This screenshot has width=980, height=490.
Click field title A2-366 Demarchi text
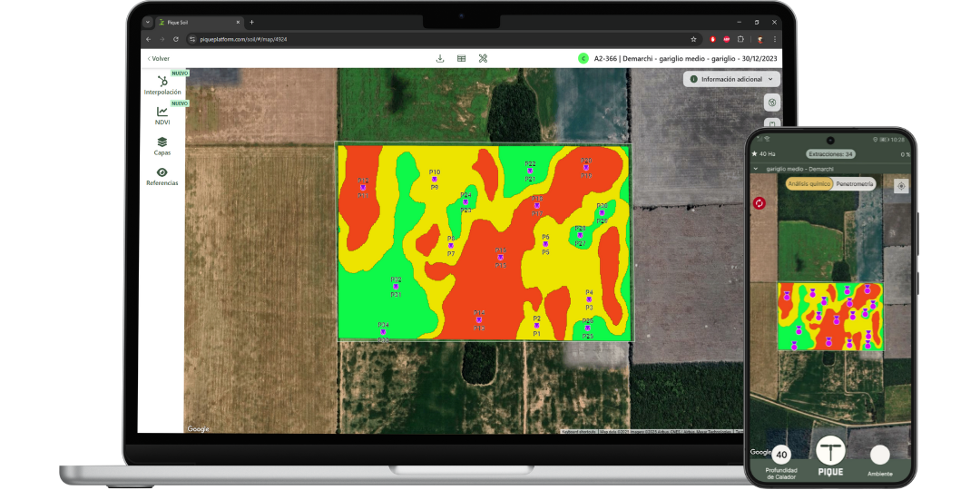coord(686,59)
